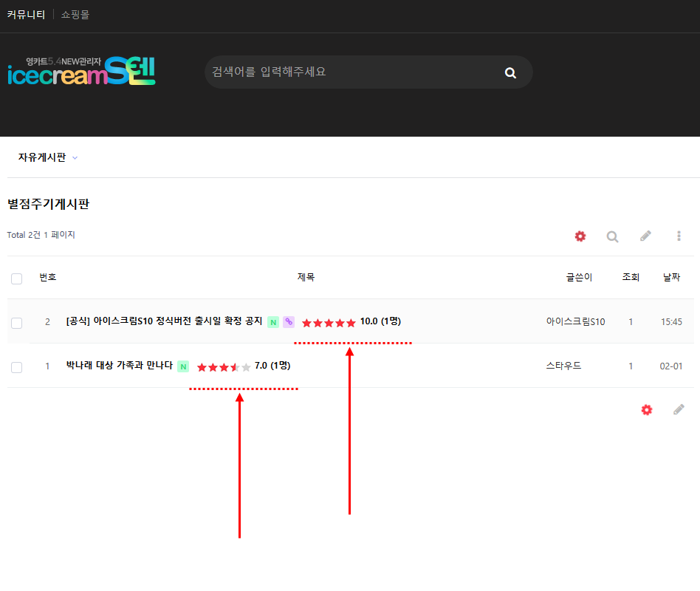
Task: Check the checkbox for post number 1
Action: (17, 367)
